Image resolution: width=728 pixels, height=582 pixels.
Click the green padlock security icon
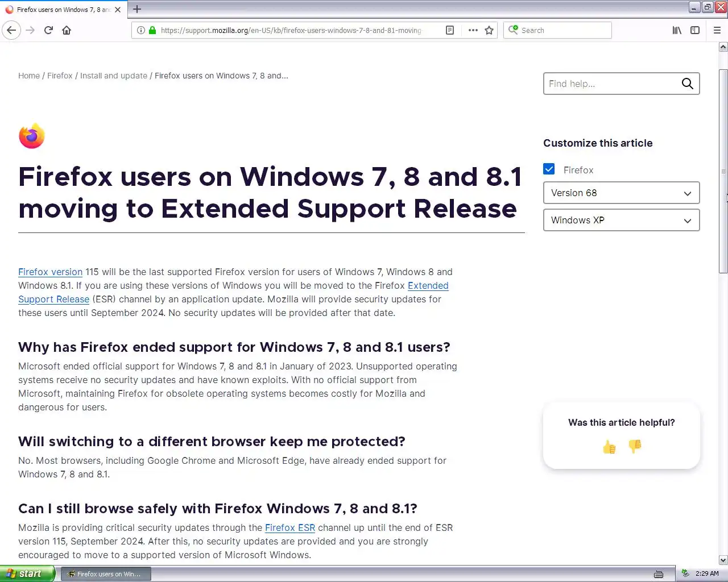152,30
